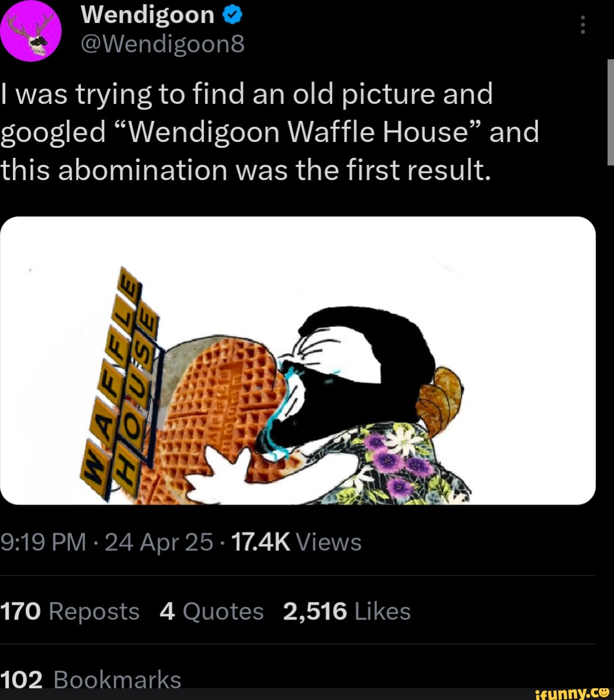Image resolution: width=614 pixels, height=700 pixels.
Task: Click the 102 Bookmarks count
Action: coord(91,680)
